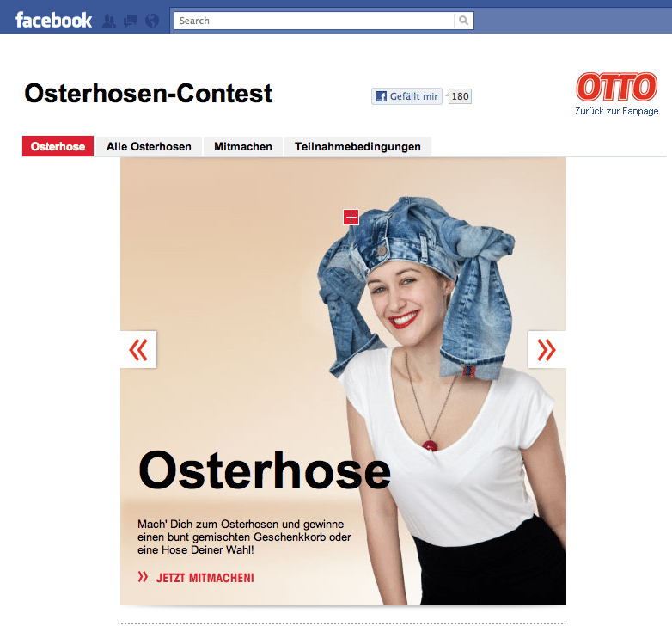Open the friend requests icon

(109, 21)
